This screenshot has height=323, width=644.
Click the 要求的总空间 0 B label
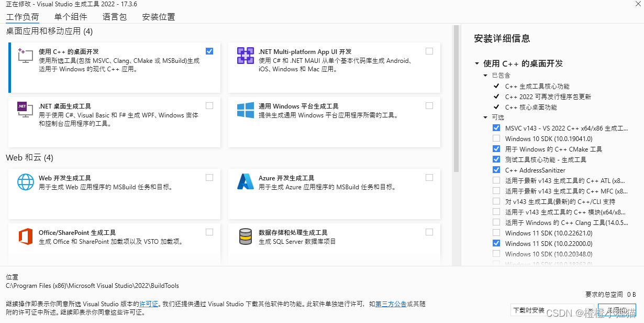[x=610, y=294]
